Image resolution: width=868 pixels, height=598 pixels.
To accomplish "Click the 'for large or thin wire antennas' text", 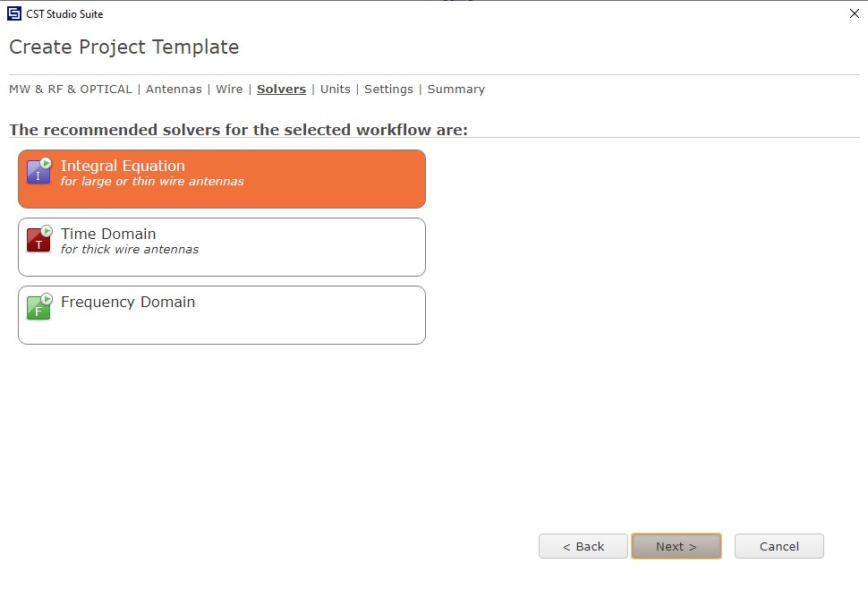I will (152, 182).
